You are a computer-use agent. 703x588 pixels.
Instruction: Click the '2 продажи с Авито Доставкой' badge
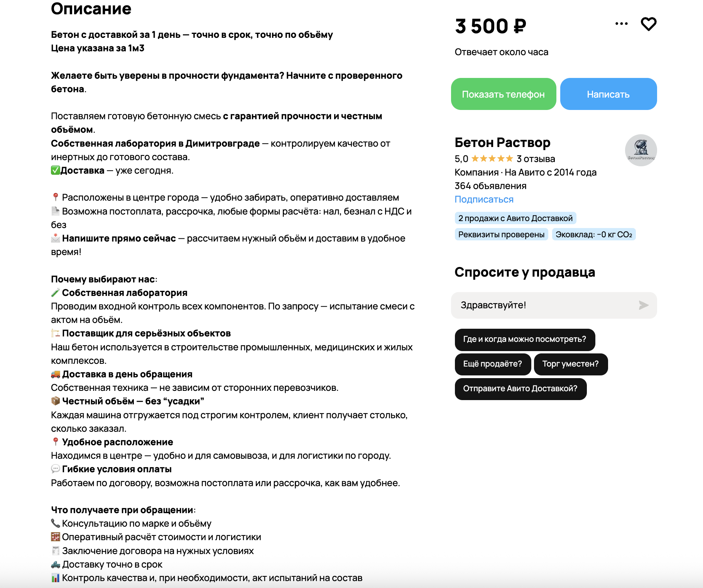click(x=515, y=218)
